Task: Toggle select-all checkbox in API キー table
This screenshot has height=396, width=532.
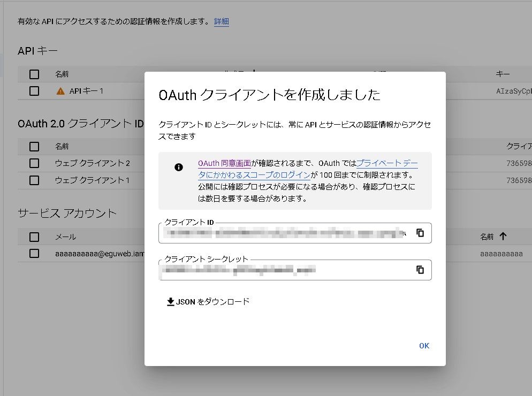Action: (x=34, y=74)
